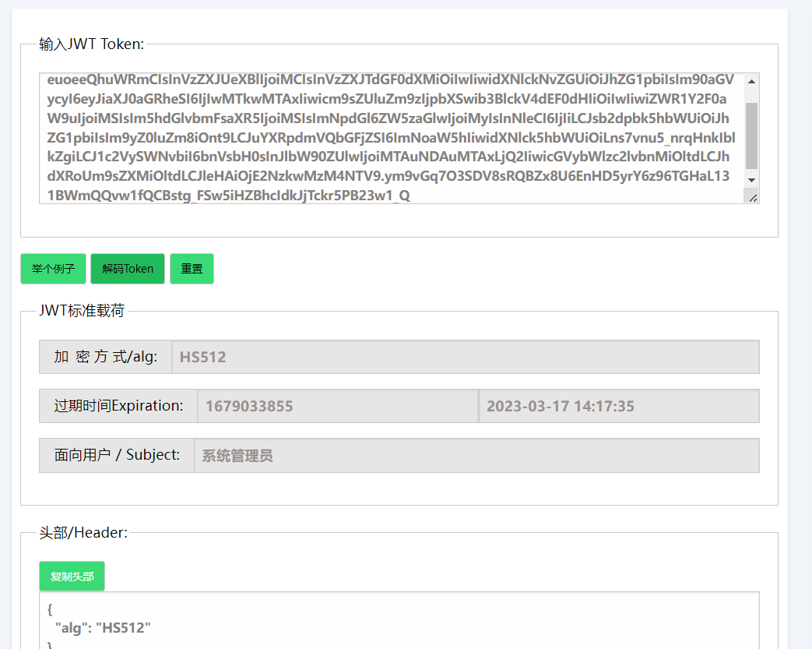The height and width of the screenshot is (649, 812).
Task: Click the 加密方式/alg label
Action: pos(105,357)
